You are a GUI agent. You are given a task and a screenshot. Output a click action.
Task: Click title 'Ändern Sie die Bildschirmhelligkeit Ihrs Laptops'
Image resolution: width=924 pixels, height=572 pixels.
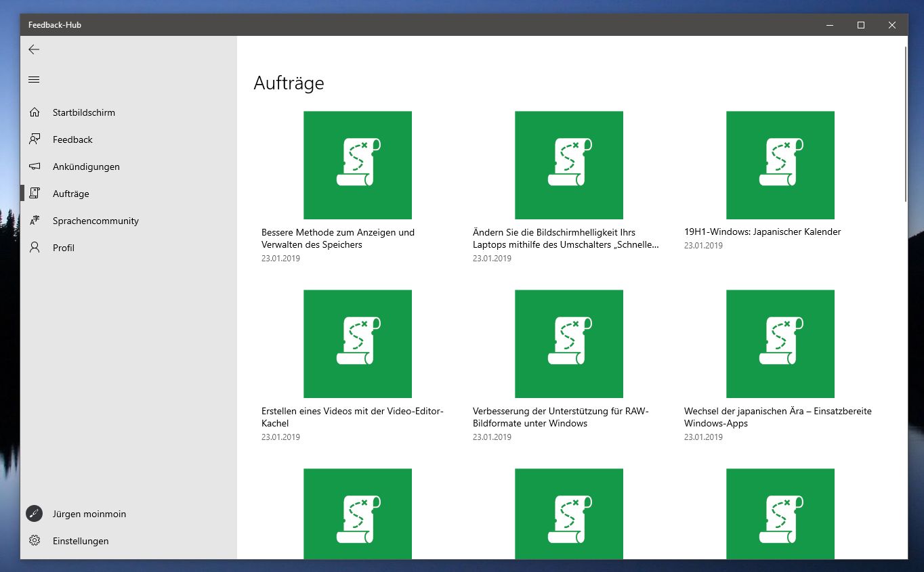point(566,238)
